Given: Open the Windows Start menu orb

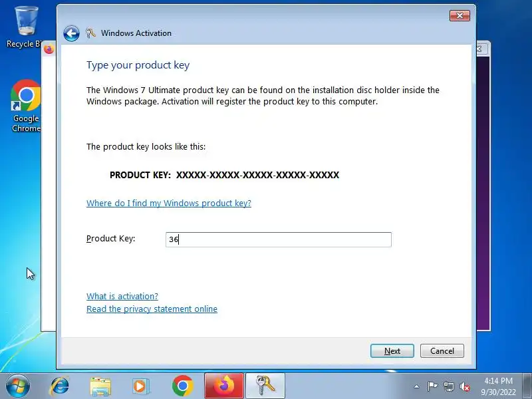Looking at the screenshot, I should 18,386.
